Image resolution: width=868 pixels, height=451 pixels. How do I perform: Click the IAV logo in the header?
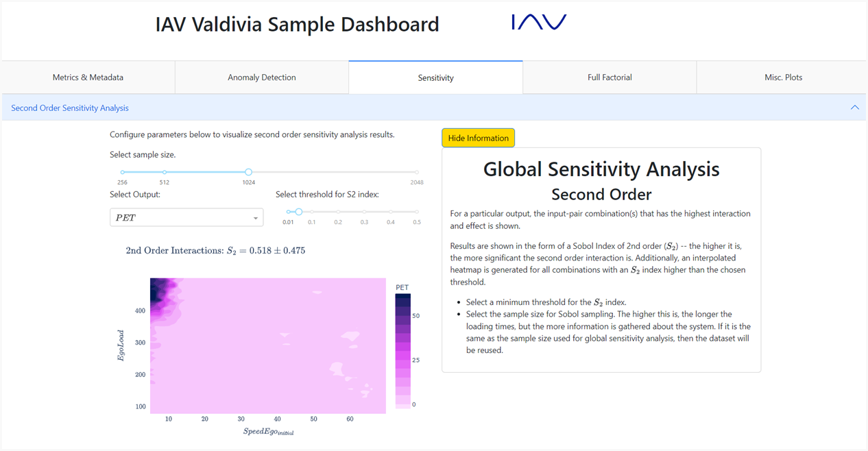pyautogui.click(x=539, y=23)
